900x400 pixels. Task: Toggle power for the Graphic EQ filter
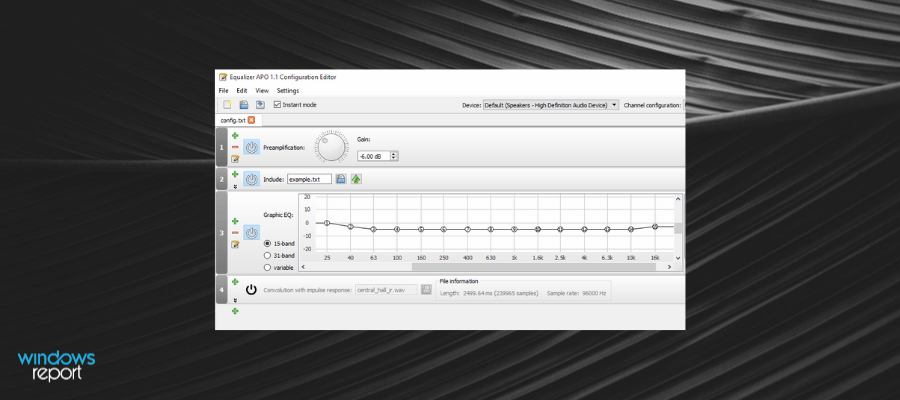[251, 233]
